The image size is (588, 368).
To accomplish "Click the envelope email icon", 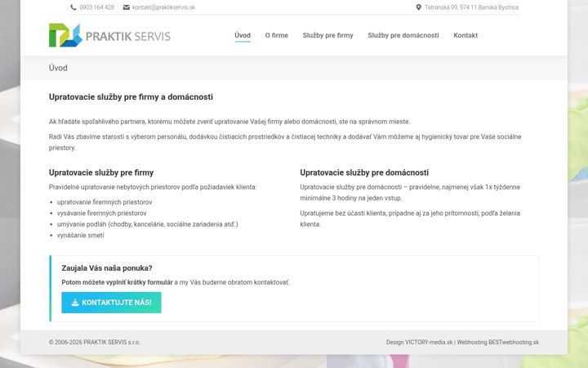I will point(127,7).
